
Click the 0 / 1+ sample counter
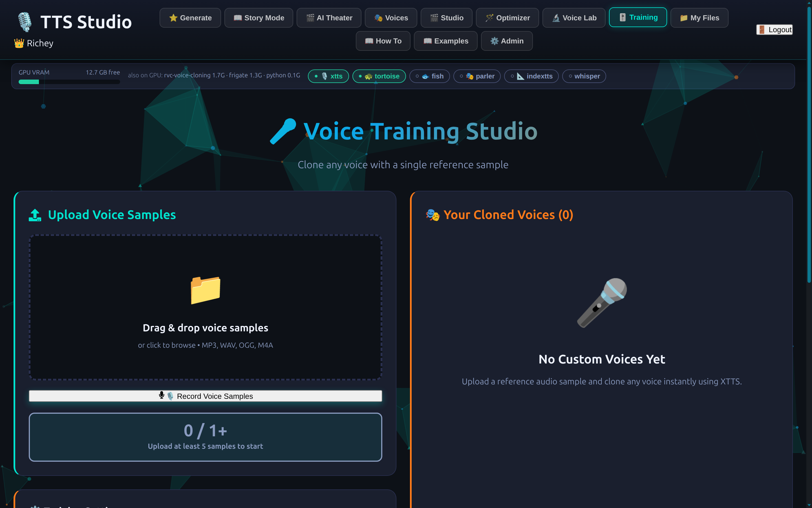205,431
